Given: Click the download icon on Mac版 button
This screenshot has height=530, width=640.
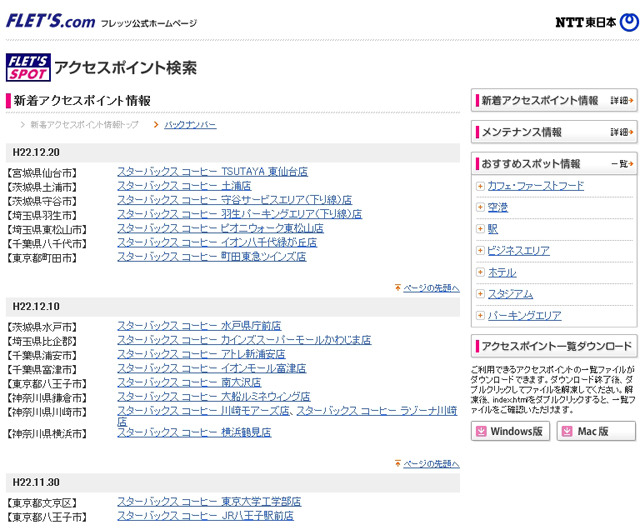Looking at the screenshot, I should click(567, 431).
